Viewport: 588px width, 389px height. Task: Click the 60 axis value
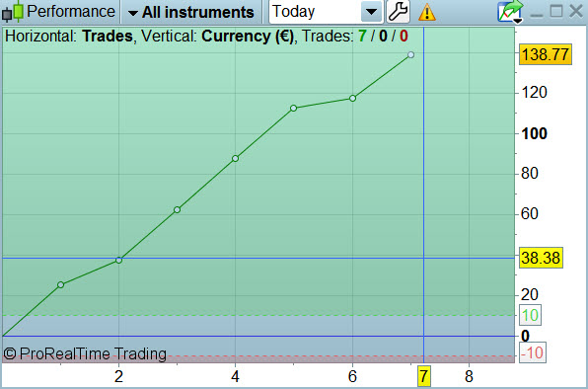pyautogui.click(x=530, y=214)
